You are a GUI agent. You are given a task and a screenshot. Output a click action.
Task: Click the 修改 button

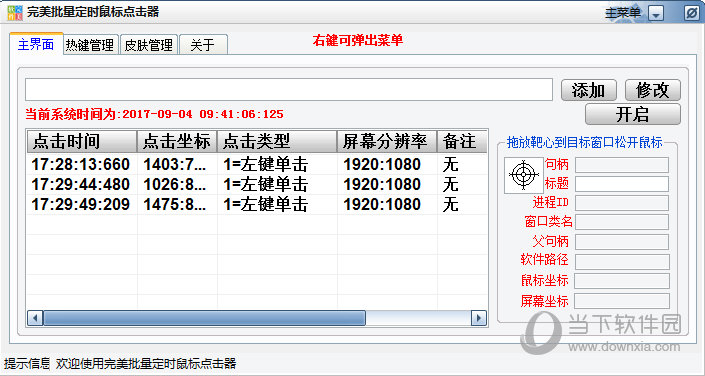coord(653,90)
